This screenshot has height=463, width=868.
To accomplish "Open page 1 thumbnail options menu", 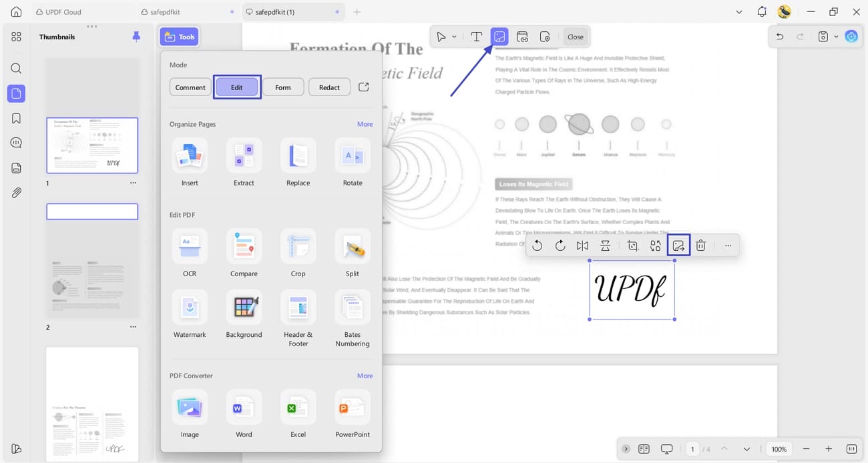I will click(x=133, y=183).
